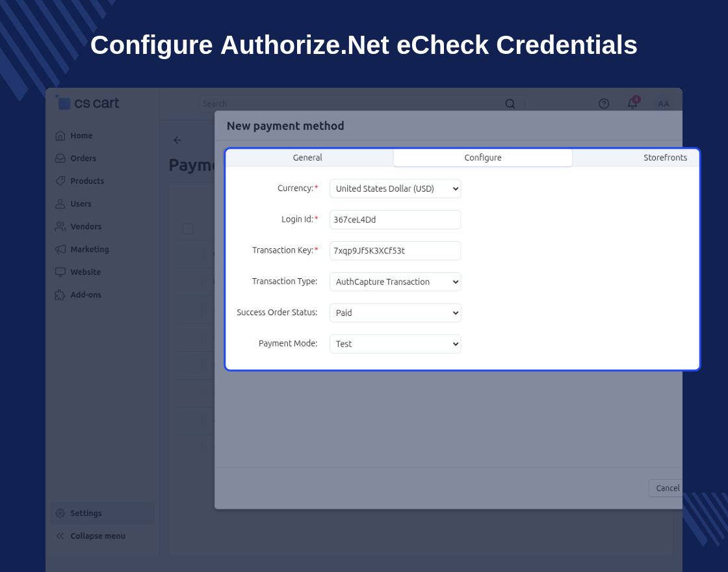The width and height of the screenshot is (728, 572).
Task: Click the Marketing megaphone icon
Action: [x=60, y=250]
